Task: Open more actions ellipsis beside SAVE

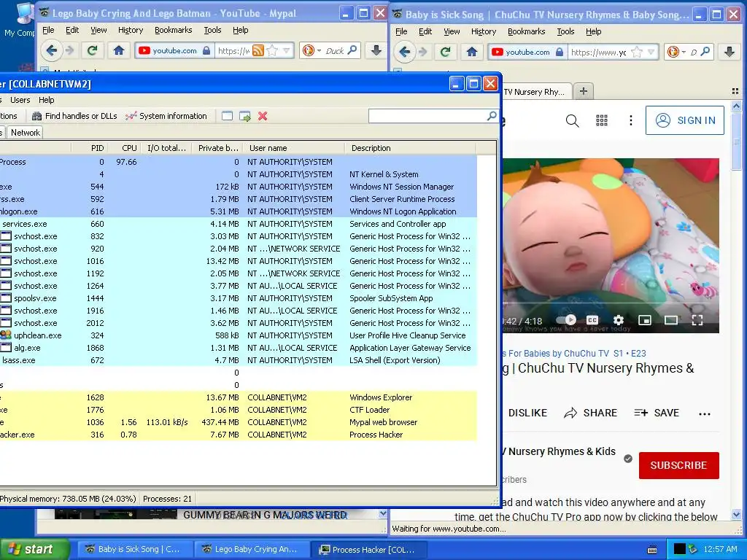Action: pos(704,414)
